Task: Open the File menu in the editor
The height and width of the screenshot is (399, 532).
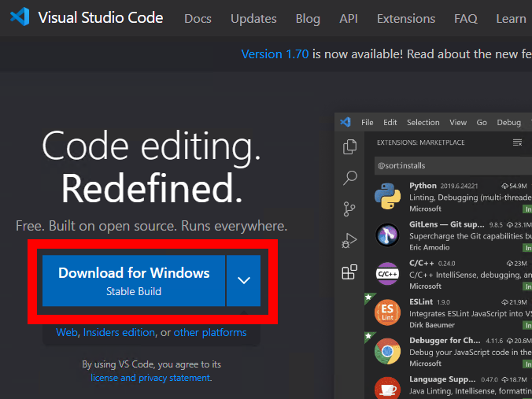Action: (367, 122)
